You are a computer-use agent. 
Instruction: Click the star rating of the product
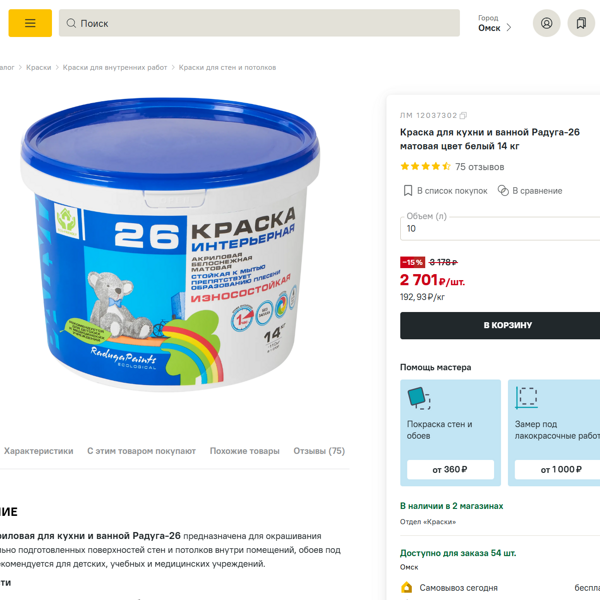tap(425, 166)
